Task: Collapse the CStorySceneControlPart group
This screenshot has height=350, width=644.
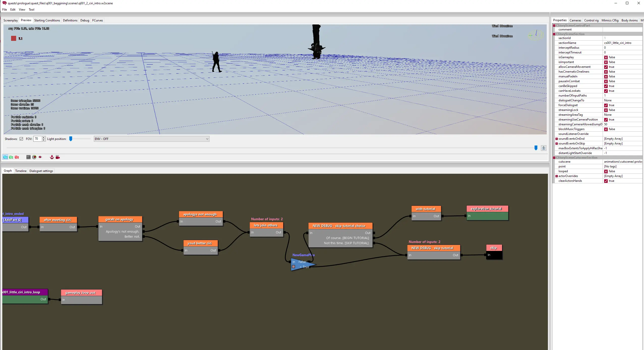Action: [554, 25]
